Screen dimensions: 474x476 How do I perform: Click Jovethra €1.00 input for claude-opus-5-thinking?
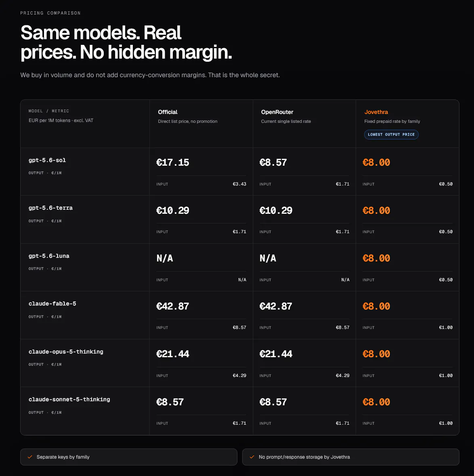click(446, 375)
